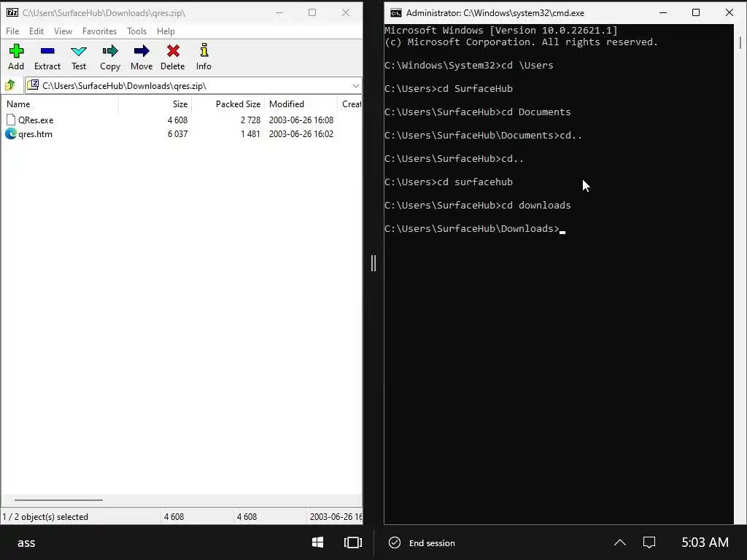Click packed size 2 728

pyautogui.click(x=250, y=120)
